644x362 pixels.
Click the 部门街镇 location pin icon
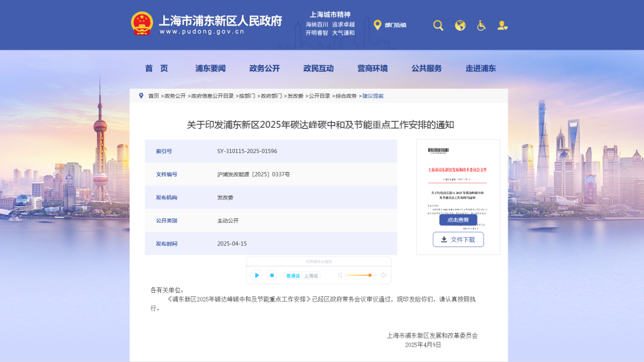(377, 26)
